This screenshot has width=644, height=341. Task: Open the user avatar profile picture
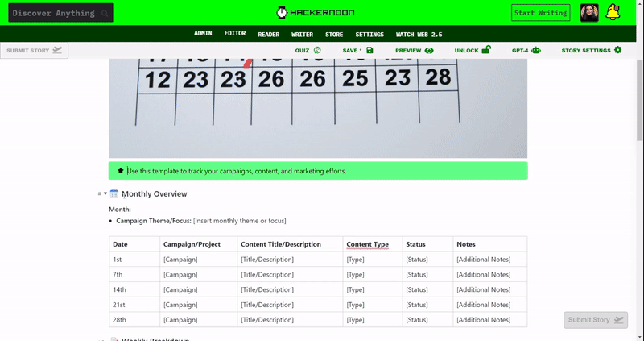tap(589, 13)
